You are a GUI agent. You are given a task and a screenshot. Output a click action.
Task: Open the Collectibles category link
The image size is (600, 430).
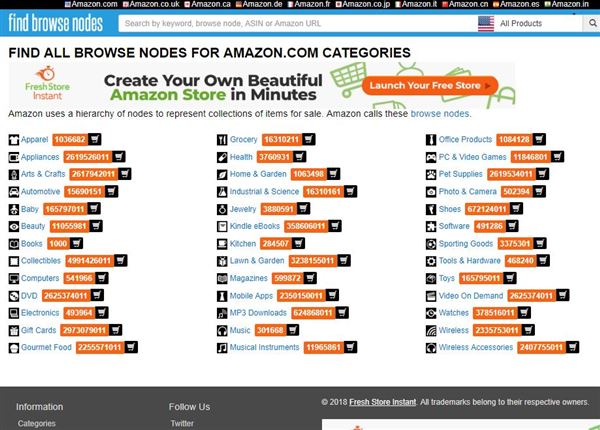[41, 261]
